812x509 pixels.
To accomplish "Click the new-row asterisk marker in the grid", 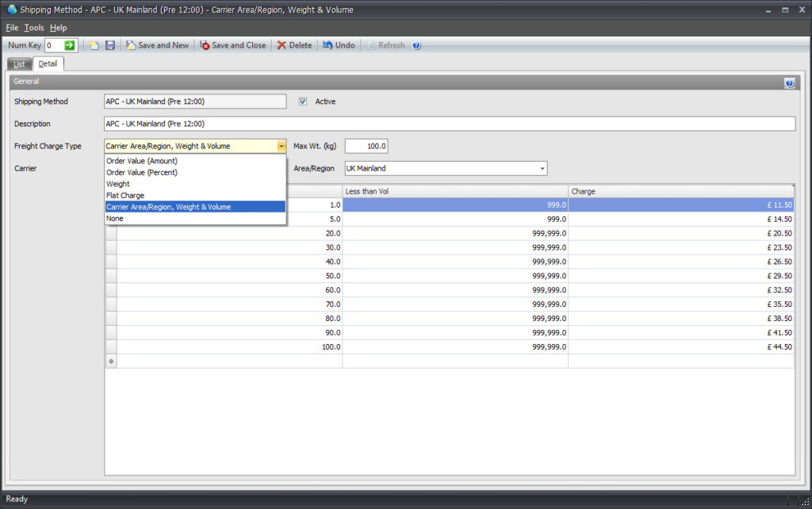I will [110, 361].
